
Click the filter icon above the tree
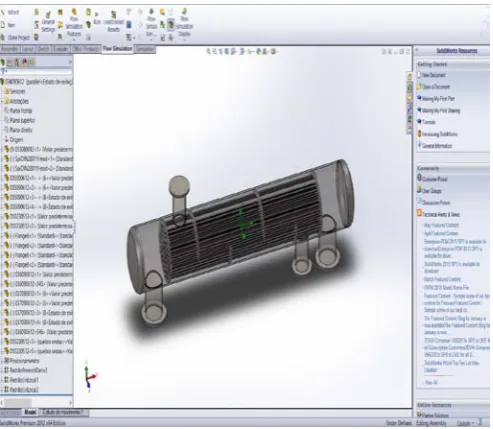tap(4, 71)
